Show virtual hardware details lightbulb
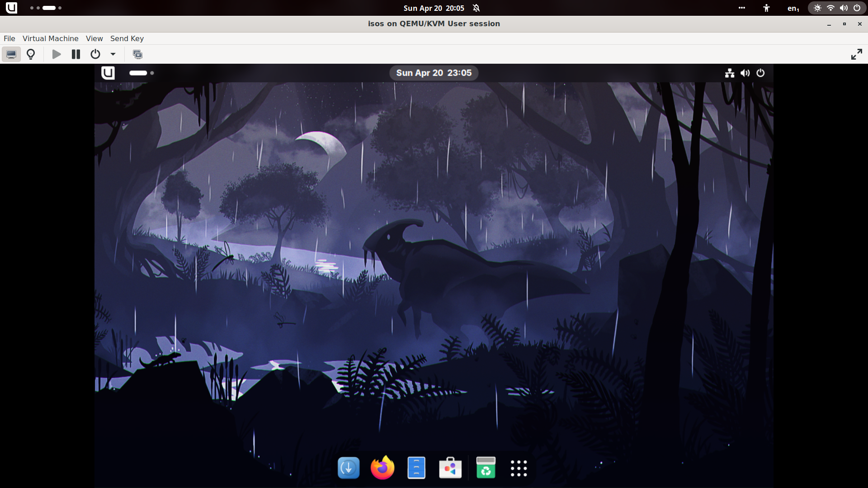The width and height of the screenshot is (868, 488). pos(31,54)
